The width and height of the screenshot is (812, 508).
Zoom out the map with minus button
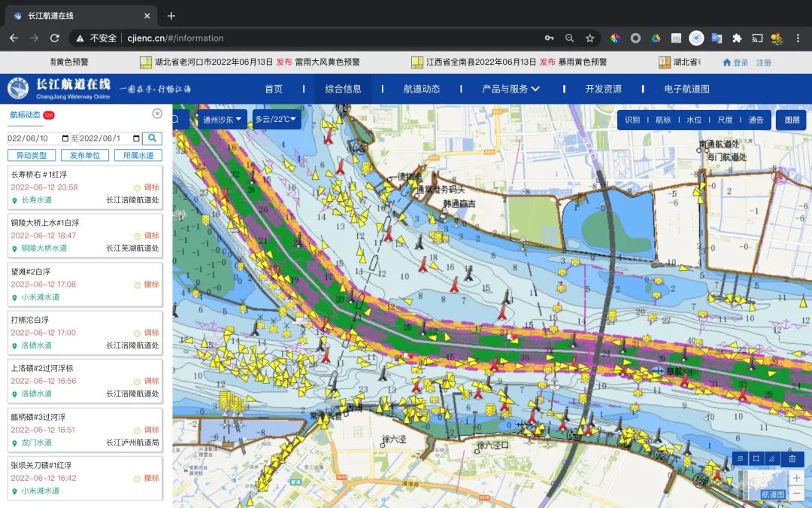tap(796, 493)
